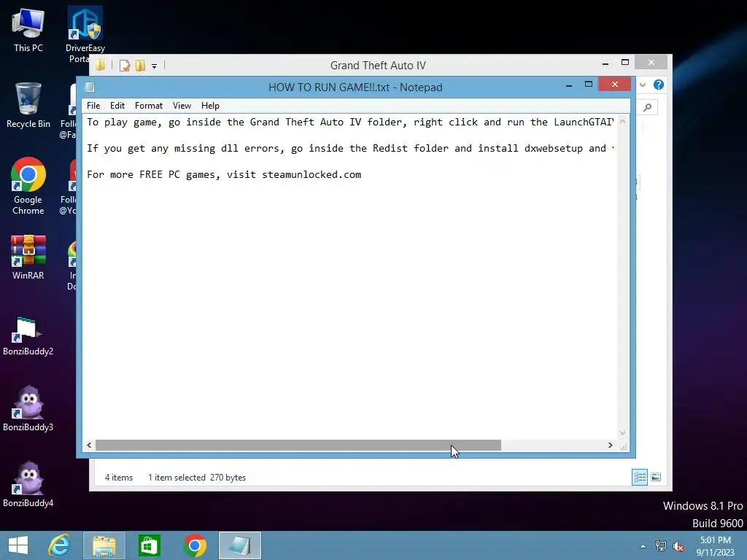Viewport: 747px width, 560px height.
Task: Click the 'If you get any missing dll' line
Action: point(350,149)
